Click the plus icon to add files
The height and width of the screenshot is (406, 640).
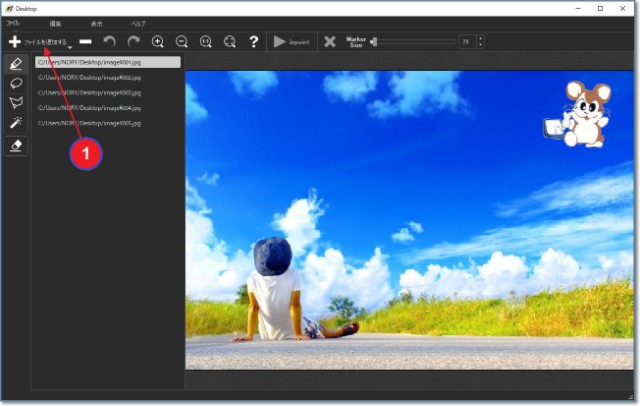click(14, 42)
